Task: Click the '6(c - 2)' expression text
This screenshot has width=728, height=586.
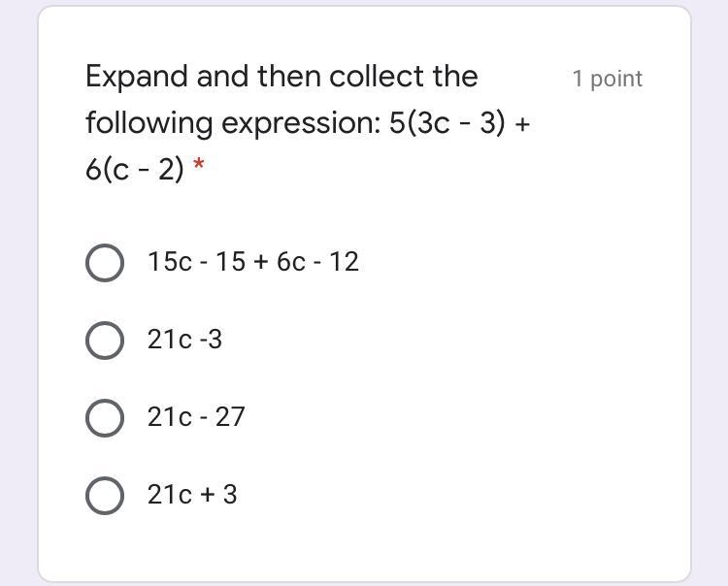Action: pos(135,170)
